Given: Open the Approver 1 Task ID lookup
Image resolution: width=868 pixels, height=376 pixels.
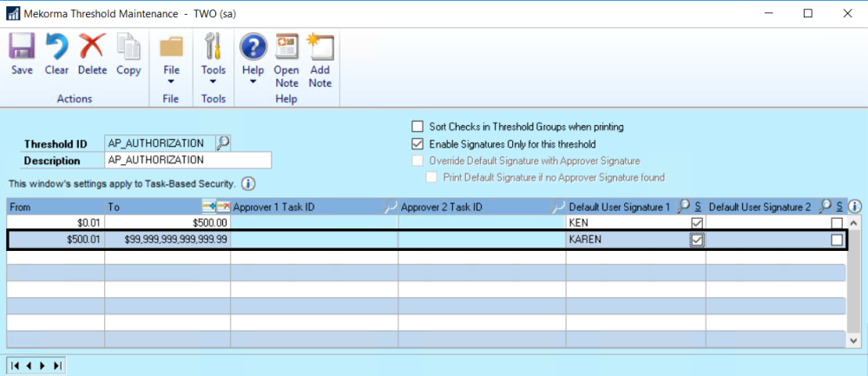Looking at the screenshot, I should (391, 208).
